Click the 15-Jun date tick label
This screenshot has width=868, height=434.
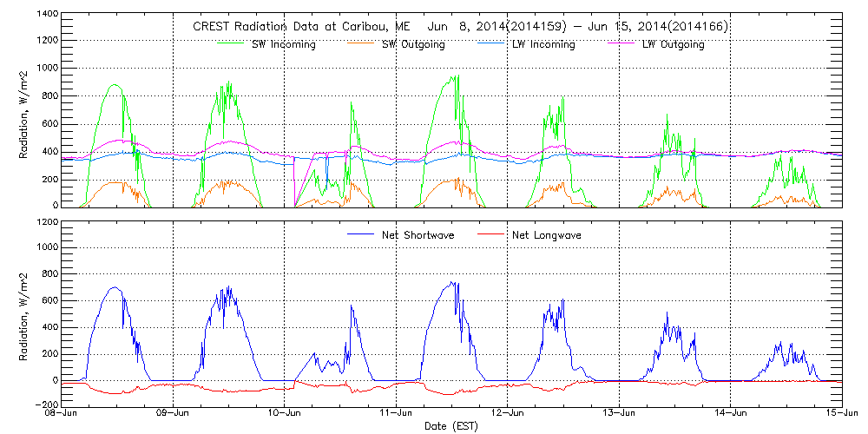[841, 414]
